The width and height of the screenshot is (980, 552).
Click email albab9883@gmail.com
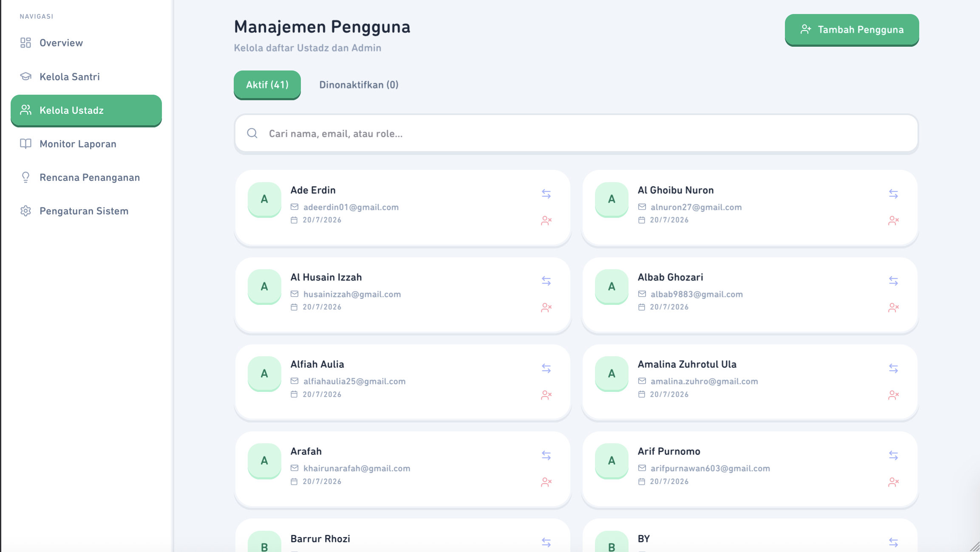[x=697, y=294]
